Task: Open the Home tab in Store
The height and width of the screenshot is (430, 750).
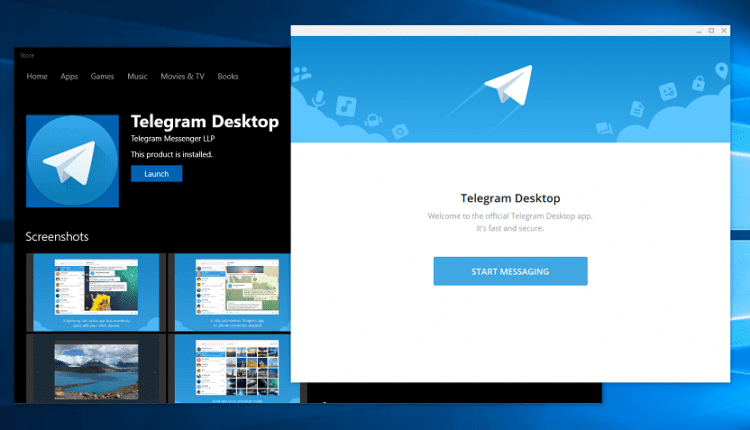Action: tap(37, 76)
